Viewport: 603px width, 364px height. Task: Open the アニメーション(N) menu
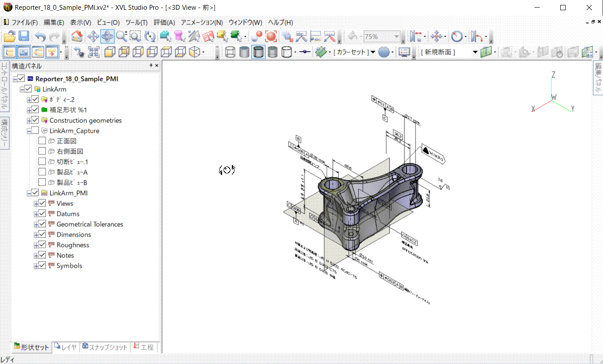pyautogui.click(x=202, y=22)
